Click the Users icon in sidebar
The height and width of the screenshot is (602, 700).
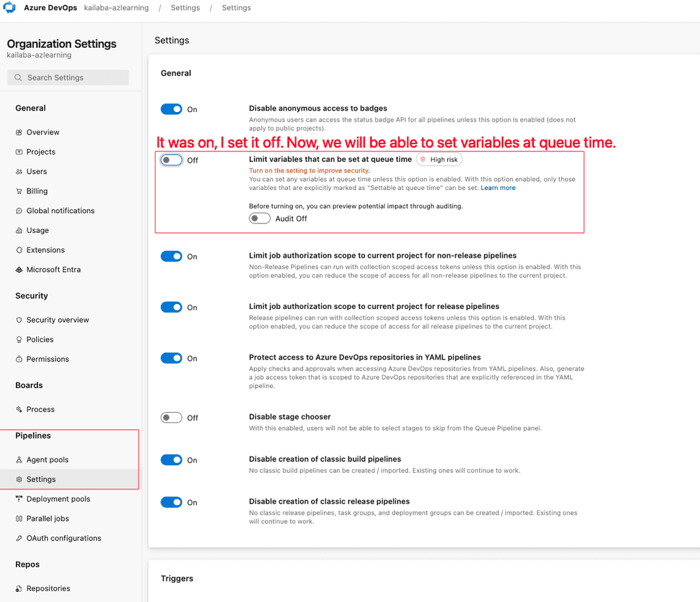click(x=18, y=172)
